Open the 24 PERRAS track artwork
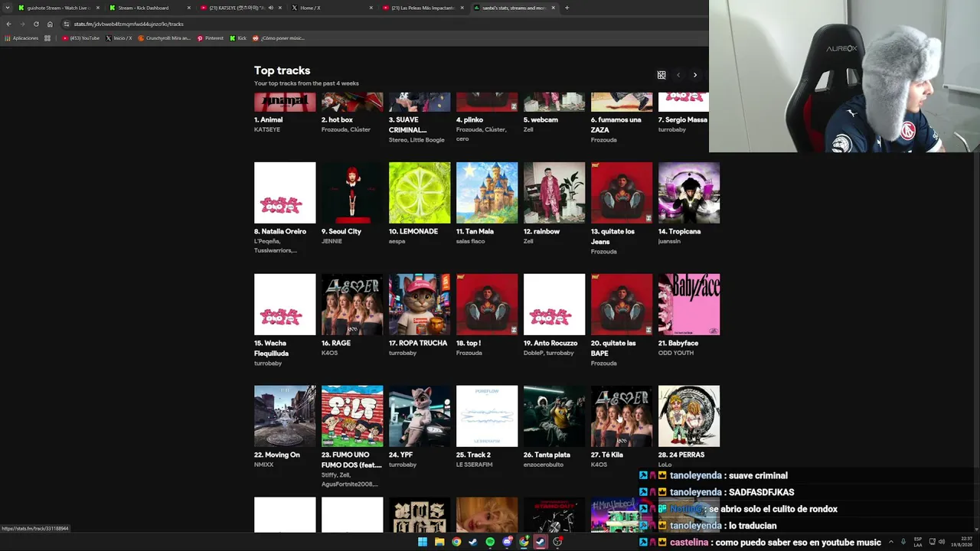This screenshot has height=551, width=980. coord(689,416)
